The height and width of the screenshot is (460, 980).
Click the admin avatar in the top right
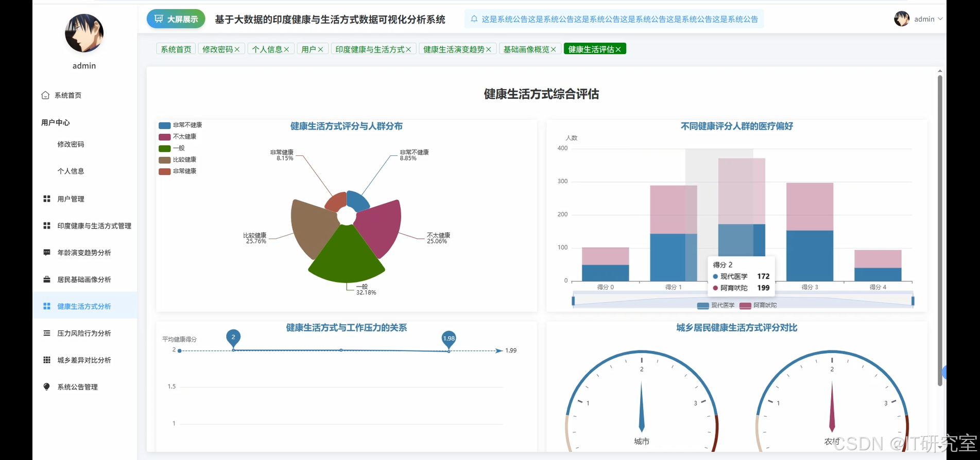tap(902, 19)
